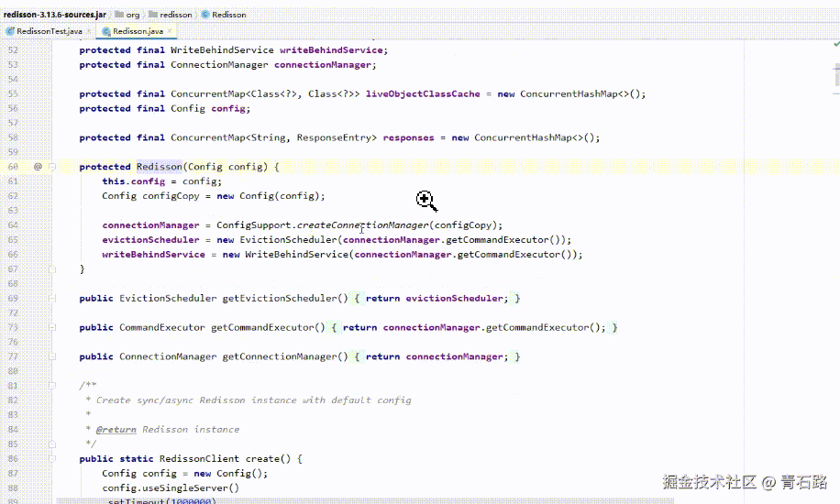Expand the folded getConnectionManager method at line 77

coord(52,356)
